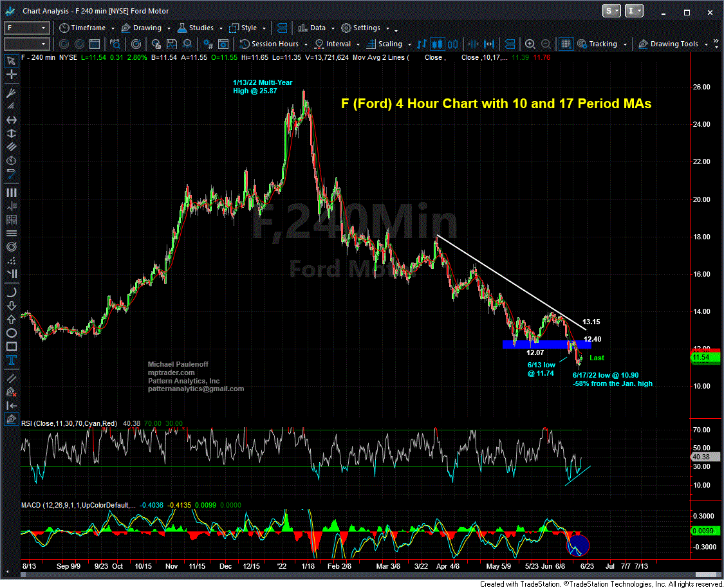
Task: Open the Style menu
Action: click(248, 28)
